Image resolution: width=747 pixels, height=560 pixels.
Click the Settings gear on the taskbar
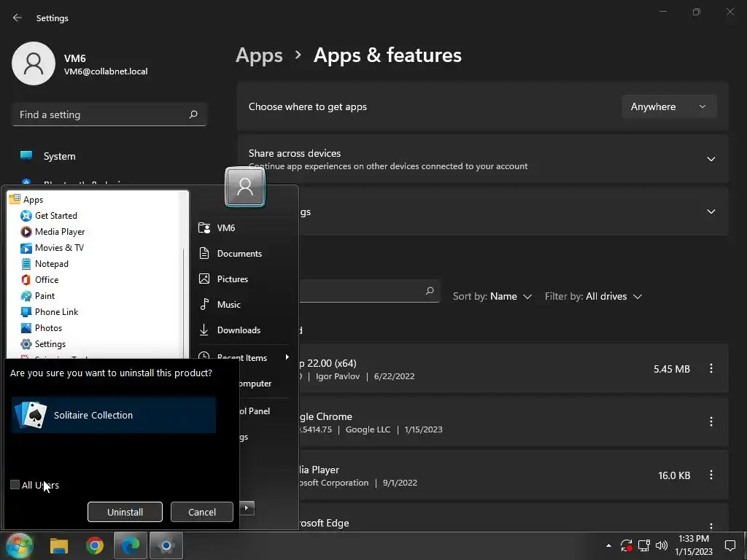(166, 545)
